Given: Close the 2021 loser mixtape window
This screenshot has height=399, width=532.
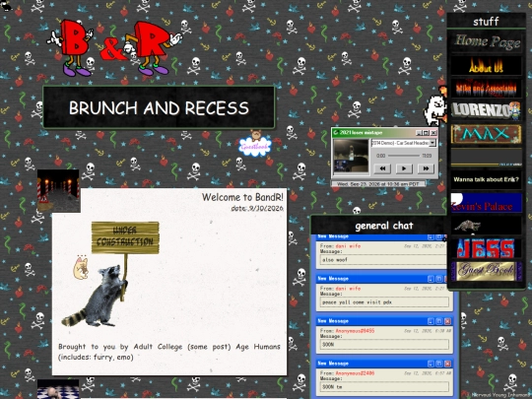Looking at the screenshot, I should point(433,133).
